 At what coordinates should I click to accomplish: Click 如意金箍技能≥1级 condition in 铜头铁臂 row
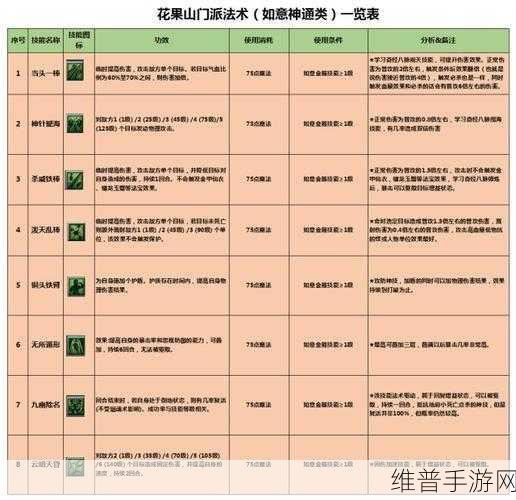point(328,285)
